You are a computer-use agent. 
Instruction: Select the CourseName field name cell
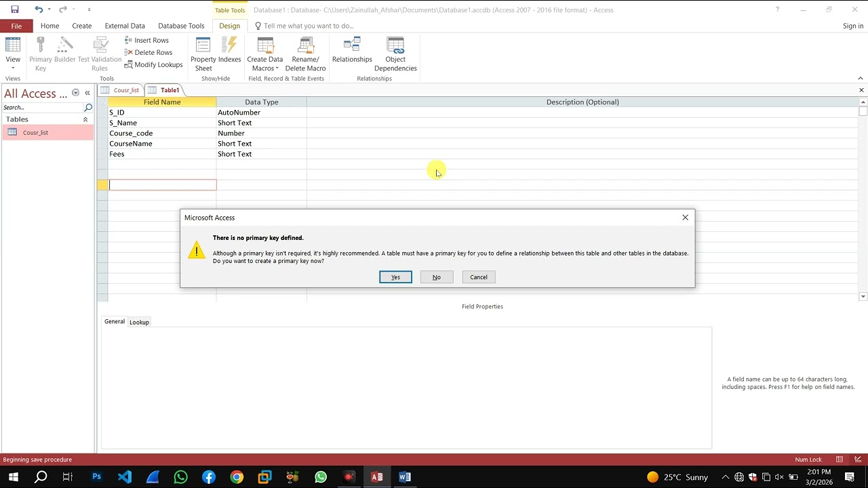point(162,144)
